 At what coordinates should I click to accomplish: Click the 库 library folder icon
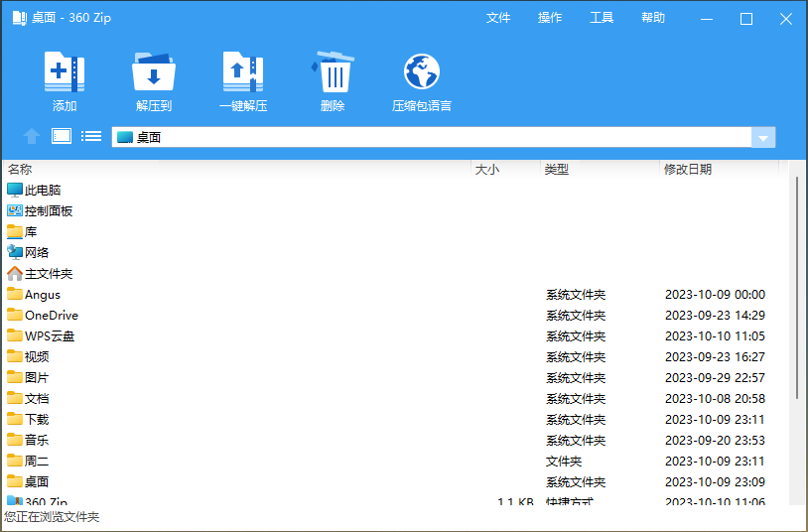pyautogui.click(x=15, y=232)
